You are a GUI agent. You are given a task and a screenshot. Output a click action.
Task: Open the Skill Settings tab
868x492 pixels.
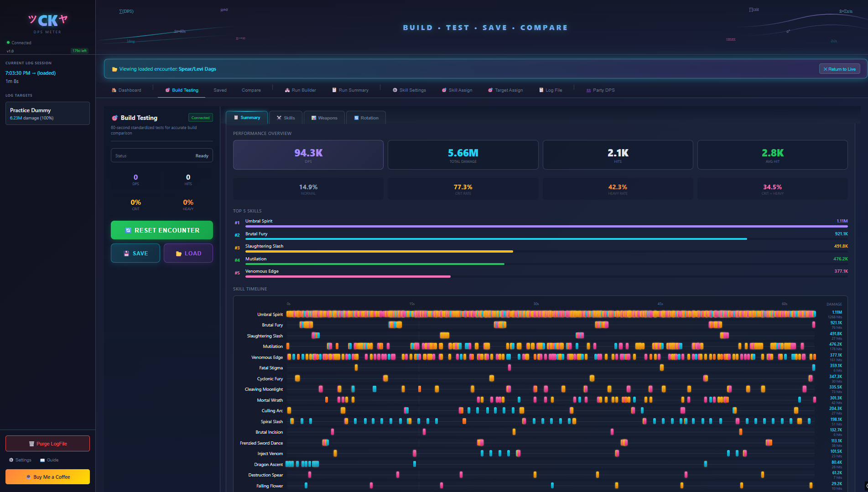click(409, 90)
